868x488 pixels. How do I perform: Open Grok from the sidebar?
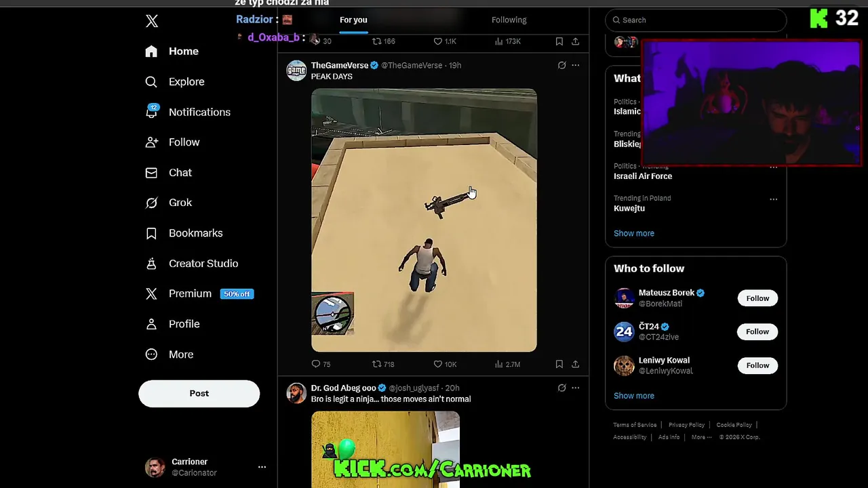click(x=169, y=203)
